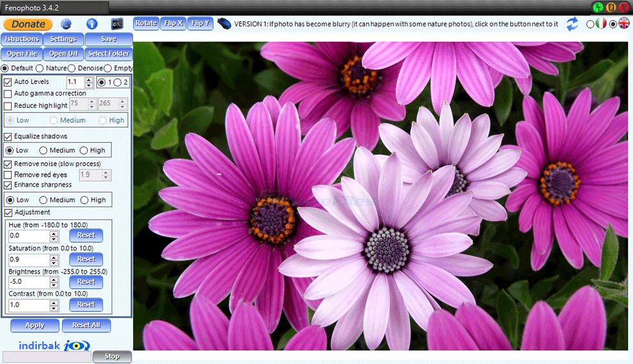Click the indirbak logo

click(x=54, y=345)
